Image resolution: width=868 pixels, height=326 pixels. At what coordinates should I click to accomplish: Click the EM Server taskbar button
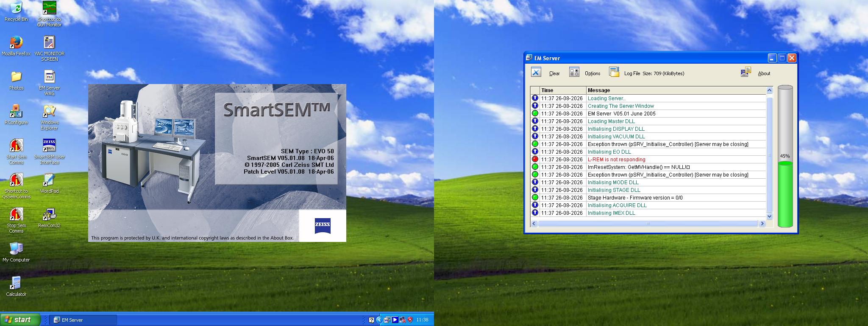(x=83, y=320)
